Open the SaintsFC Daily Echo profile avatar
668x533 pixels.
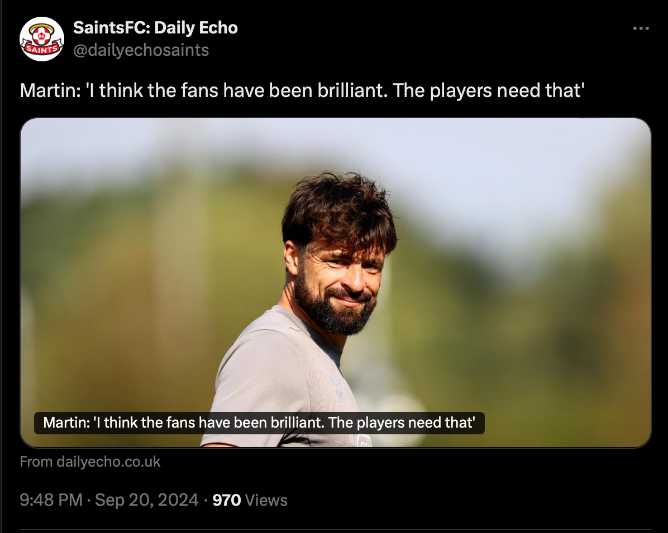click(42, 39)
